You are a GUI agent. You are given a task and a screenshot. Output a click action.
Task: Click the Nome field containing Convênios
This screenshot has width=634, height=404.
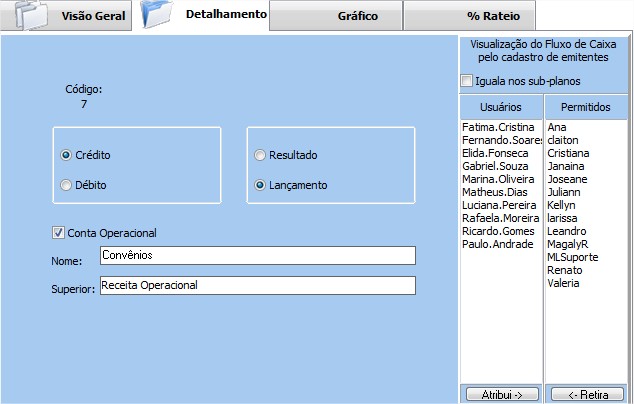point(257,255)
